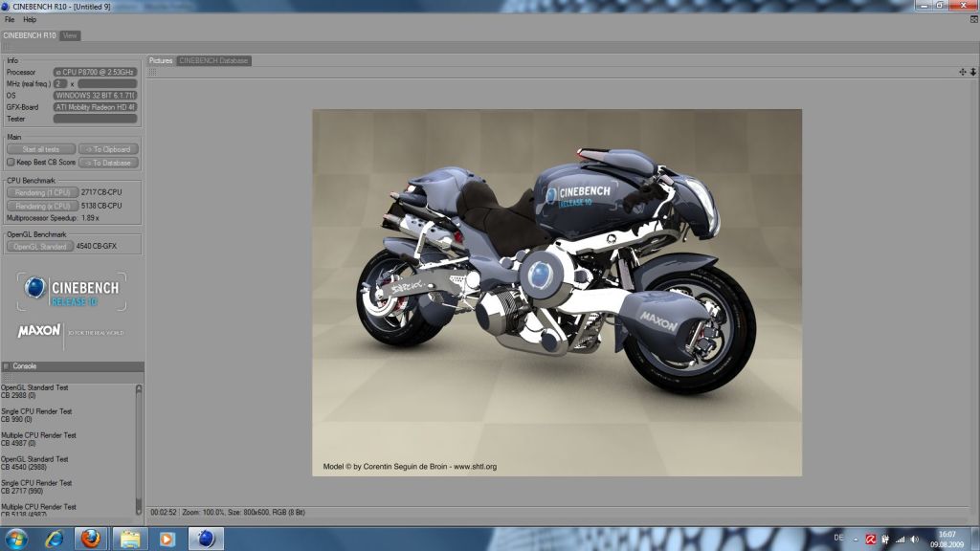Image resolution: width=980 pixels, height=551 pixels.
Task: Click the Multiprocessor Speedup 1.89 x value
Action: click(x=91, y=218)
